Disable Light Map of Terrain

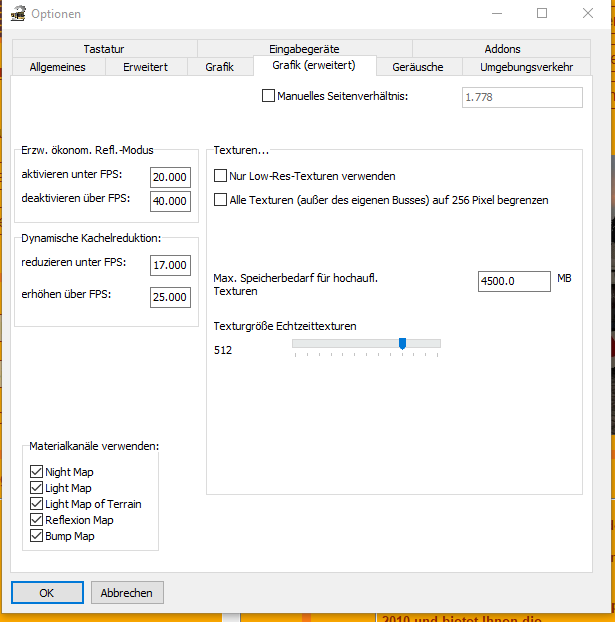pyautogui.click(x=37, y=503)
